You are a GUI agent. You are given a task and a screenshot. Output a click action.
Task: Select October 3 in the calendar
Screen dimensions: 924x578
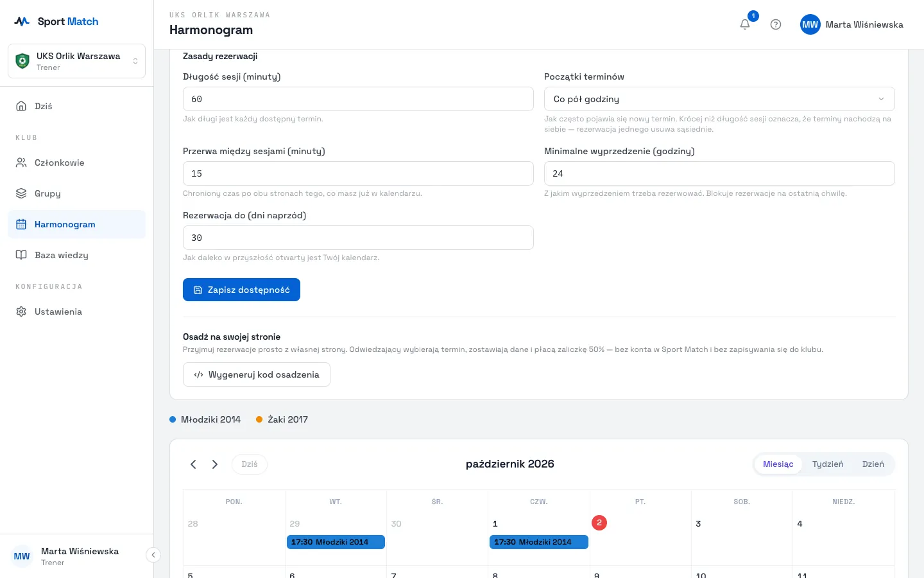698,524
